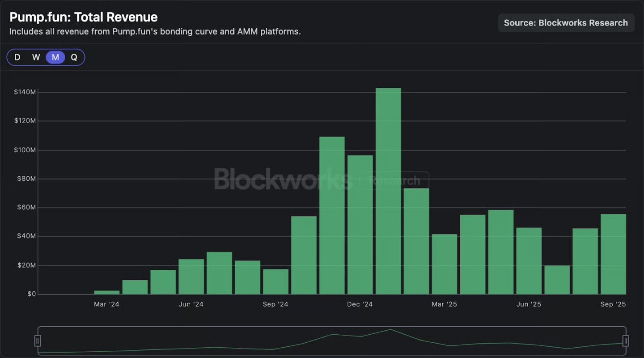Screen dimensions: 644x358
Task: Choose the monthly (M) interval
Action: point(55,57)
